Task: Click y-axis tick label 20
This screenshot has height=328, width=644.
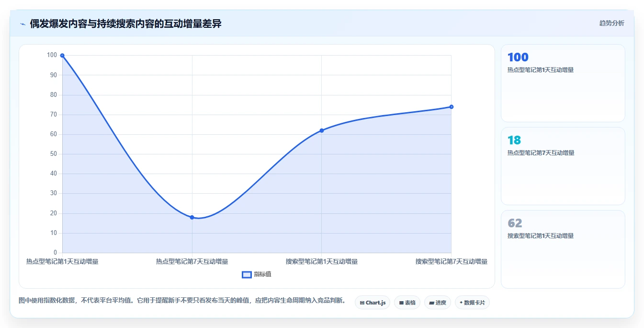Action: click(x=54, y=213)
